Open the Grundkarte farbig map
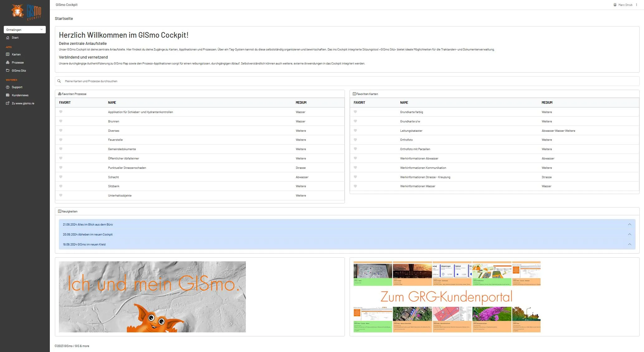 click(x=412, y=112)
